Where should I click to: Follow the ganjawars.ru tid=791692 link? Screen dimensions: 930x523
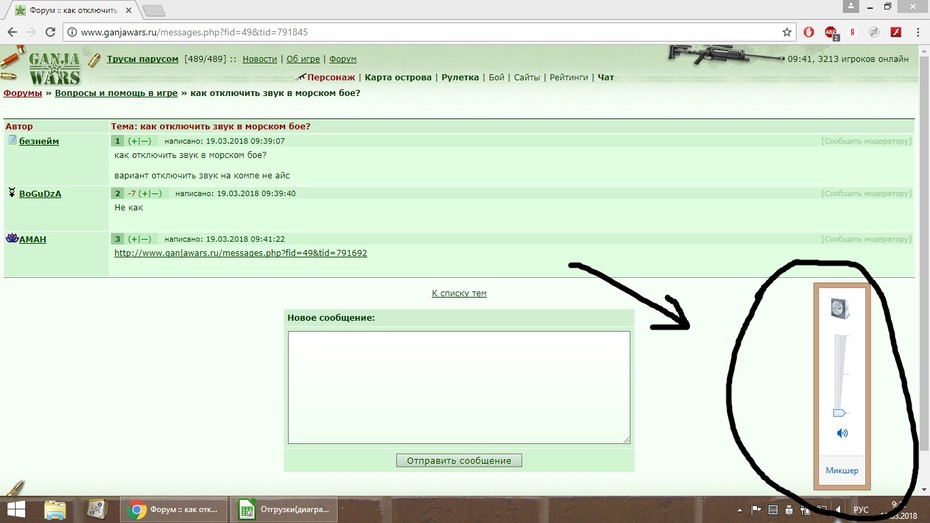click(x=241, y=253)
